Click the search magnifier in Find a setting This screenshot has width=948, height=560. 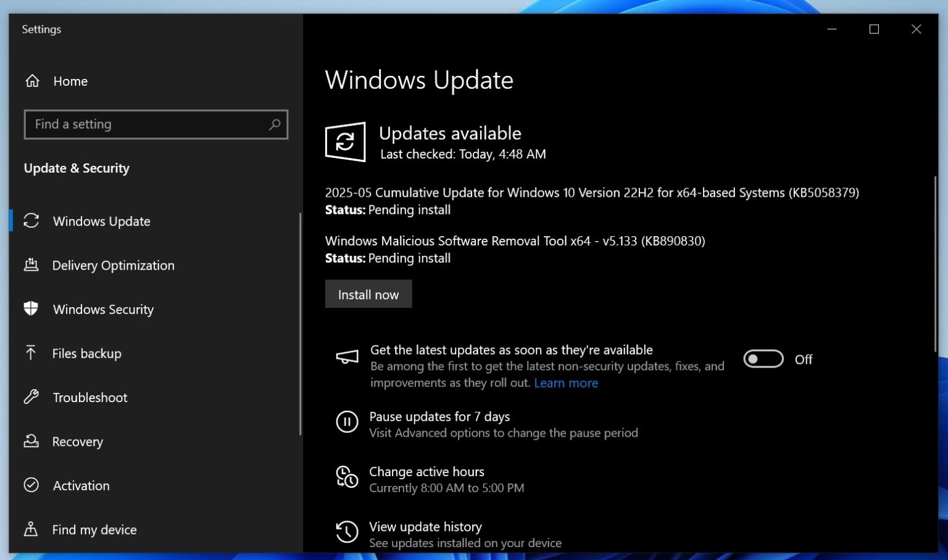click(x=274, y=124)
